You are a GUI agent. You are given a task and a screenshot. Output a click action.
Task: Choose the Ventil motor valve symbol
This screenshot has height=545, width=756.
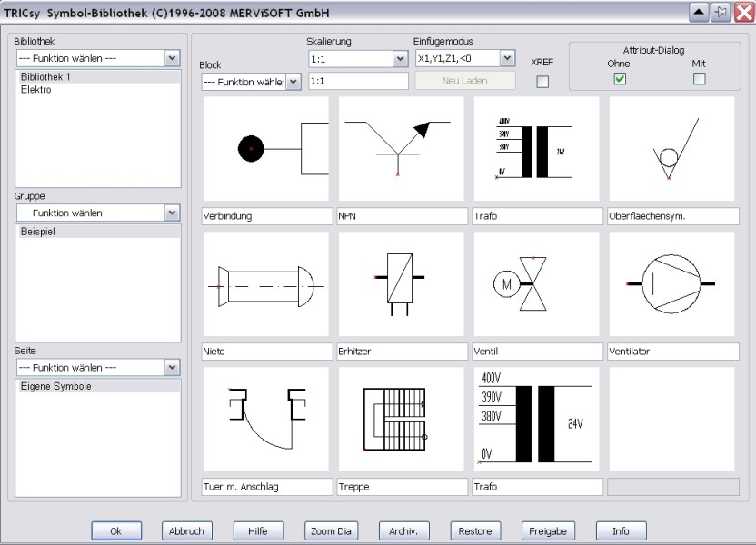pyautogui.click(x=537, y=283)
